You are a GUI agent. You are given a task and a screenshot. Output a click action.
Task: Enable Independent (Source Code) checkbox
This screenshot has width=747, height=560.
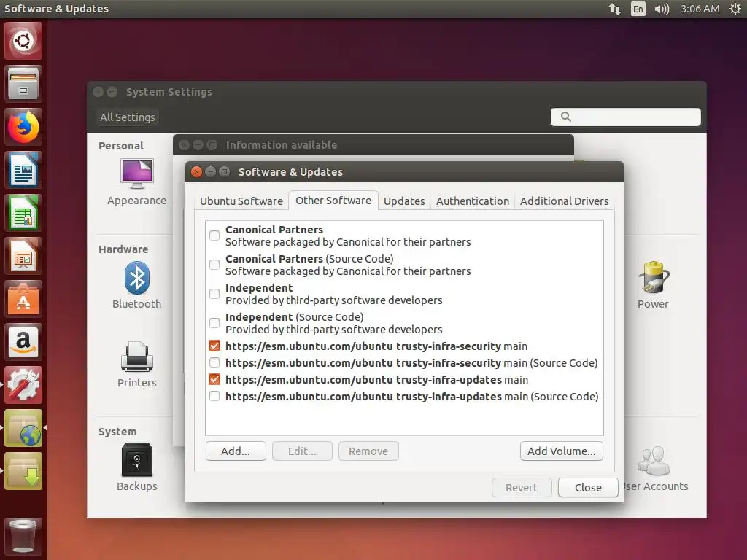click(214, 323)
